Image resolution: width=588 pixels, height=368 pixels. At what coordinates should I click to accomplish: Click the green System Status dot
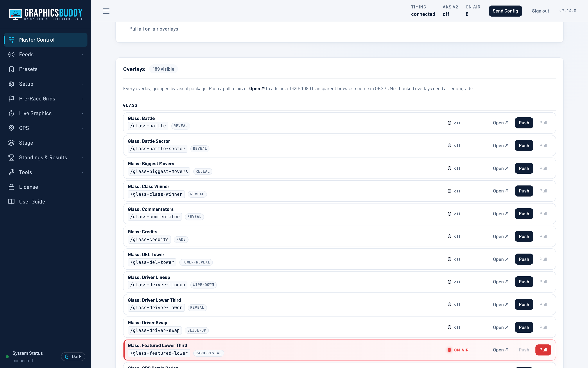tap(7, 357)
